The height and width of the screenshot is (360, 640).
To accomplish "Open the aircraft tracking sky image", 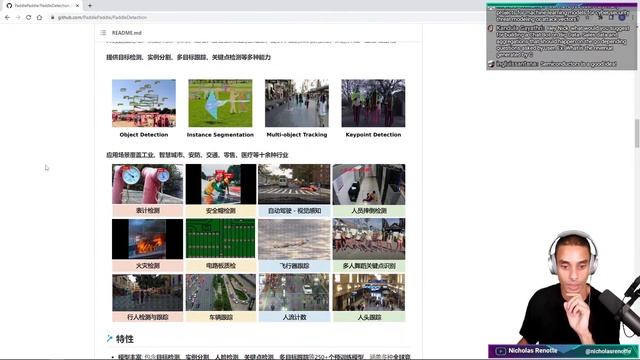I will (294, 239).
